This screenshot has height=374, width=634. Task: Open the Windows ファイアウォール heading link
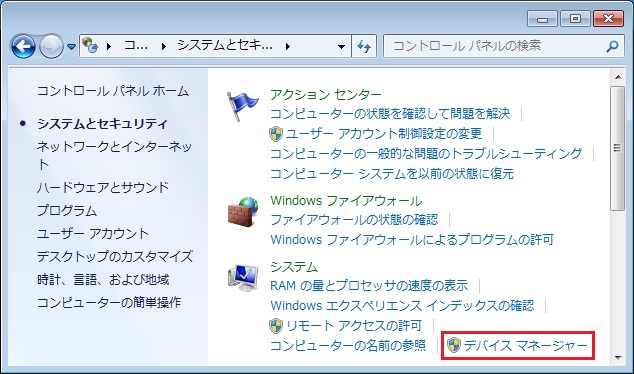coord(346,201)
